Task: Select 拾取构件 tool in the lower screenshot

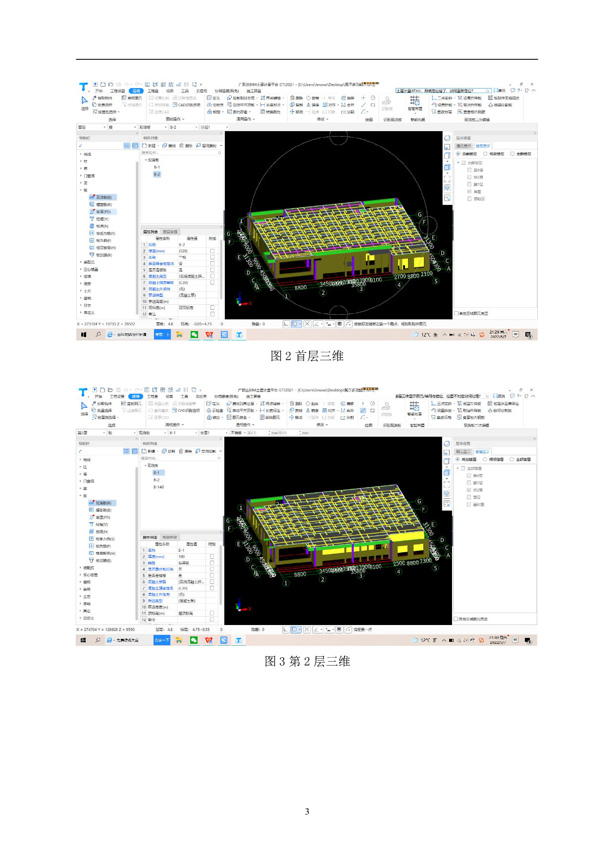Action: [x=102, y=404]
